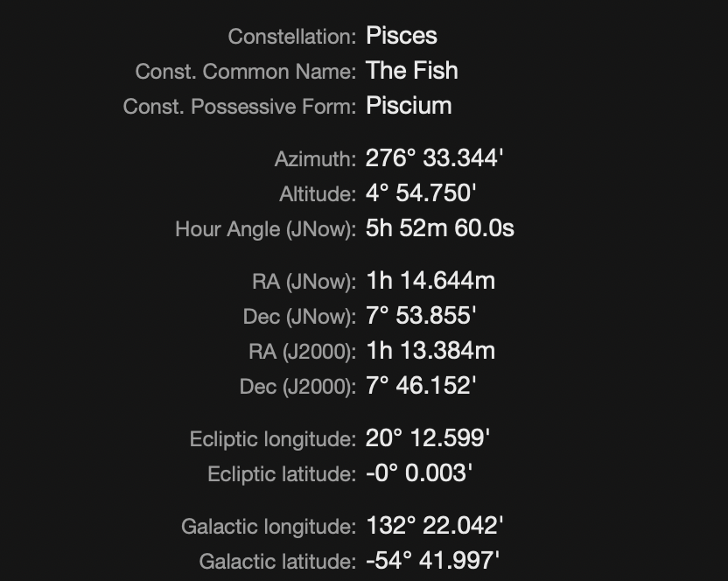
Task: Click the Azimuth field label
Action: (314, 159)
